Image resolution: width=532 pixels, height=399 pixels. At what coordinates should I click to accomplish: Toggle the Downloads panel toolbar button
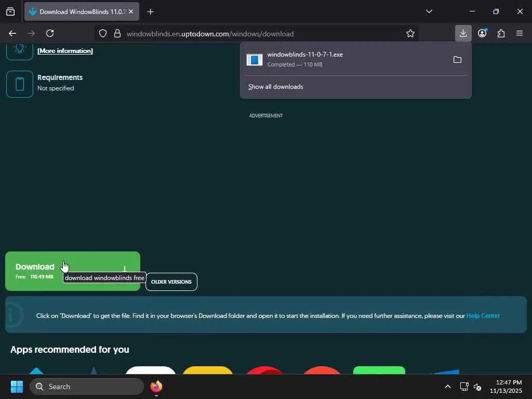[x=463, y=33]
